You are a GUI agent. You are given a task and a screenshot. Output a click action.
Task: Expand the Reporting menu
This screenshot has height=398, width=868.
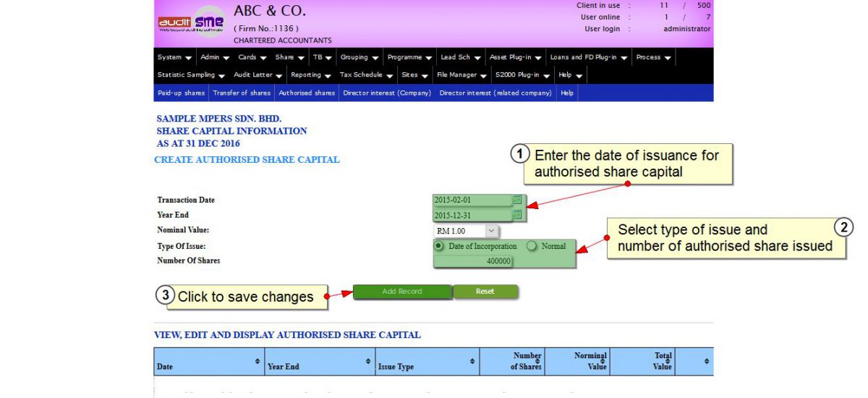pos(310,75)
